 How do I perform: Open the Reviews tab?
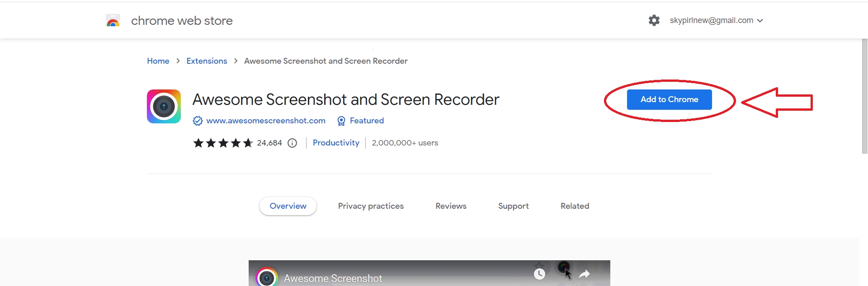(451, 206)
